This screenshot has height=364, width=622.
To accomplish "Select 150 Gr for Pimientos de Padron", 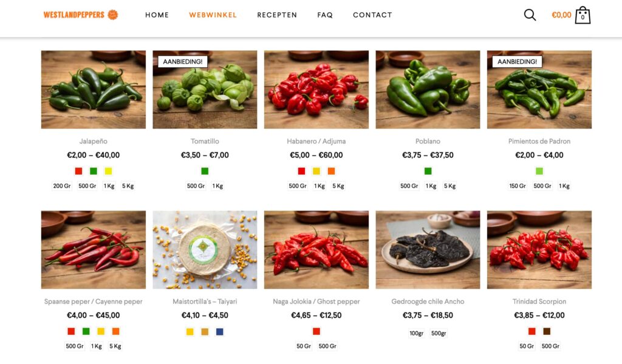I will click(x=518, y=186).
